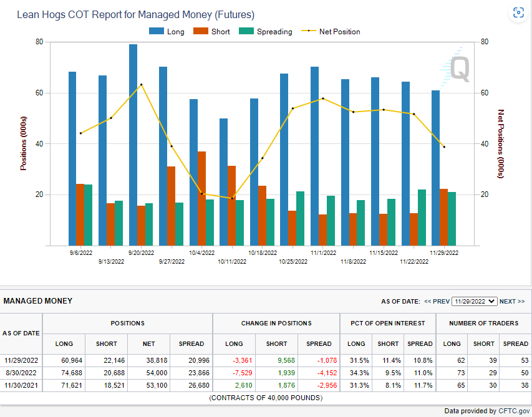Click long position value 71,621
This screenshot has height=417, width=532.
72,385
